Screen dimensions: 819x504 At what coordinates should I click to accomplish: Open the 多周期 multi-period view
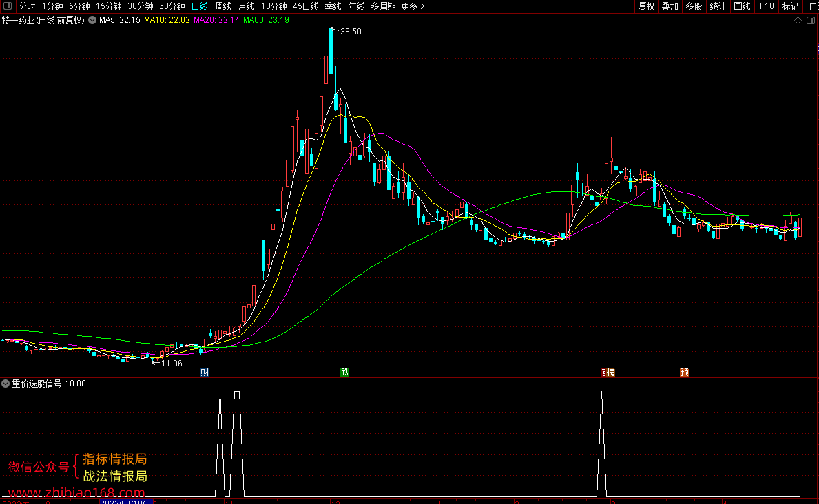click(384, 6)
